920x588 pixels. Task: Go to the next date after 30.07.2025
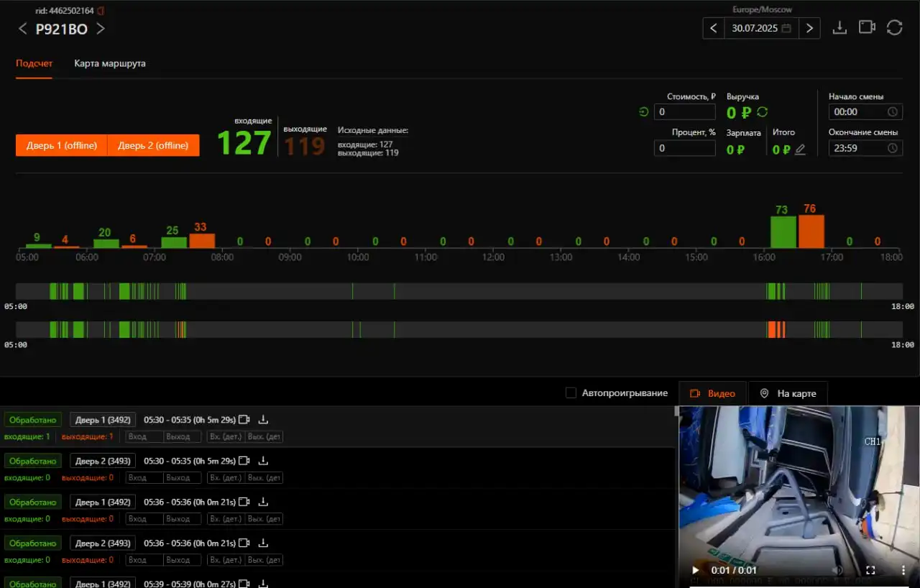click(x=810, y=28)
